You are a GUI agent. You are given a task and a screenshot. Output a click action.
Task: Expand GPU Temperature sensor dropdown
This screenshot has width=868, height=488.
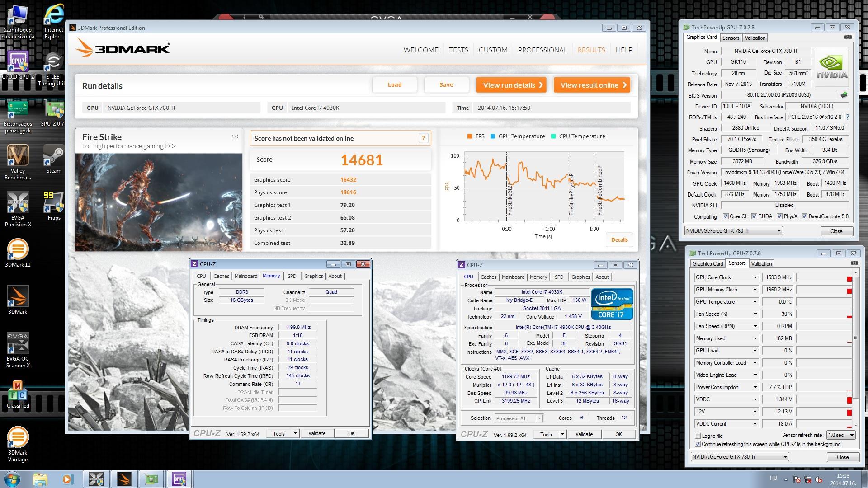[x=755, y=302]
